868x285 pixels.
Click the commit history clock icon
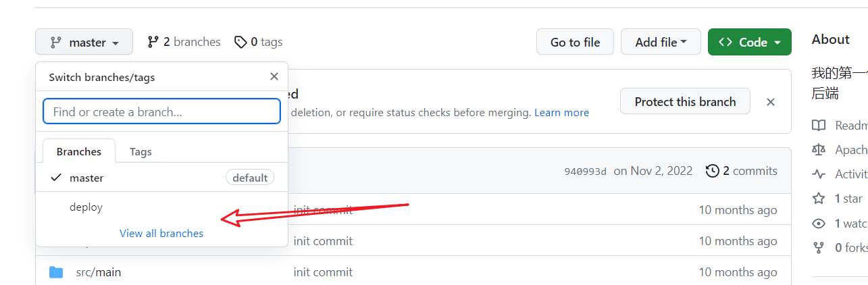[712, 171]
